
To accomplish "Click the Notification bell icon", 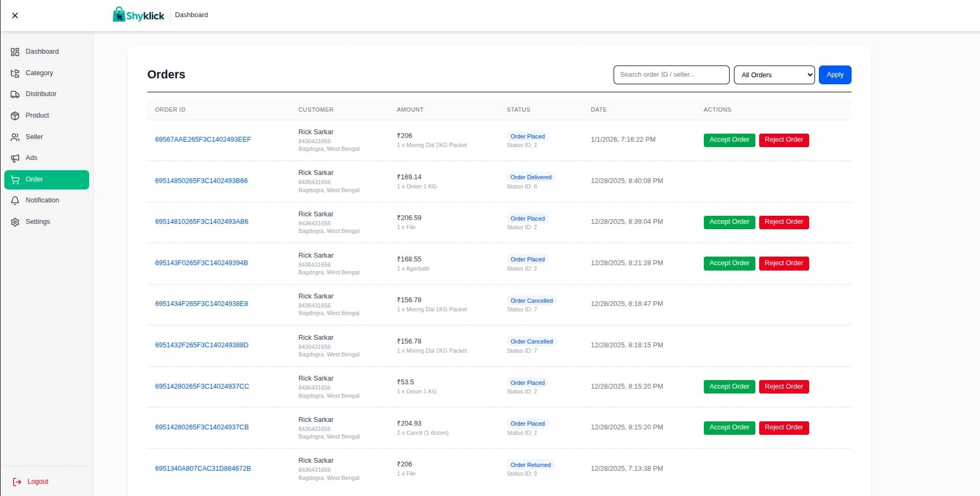I will click(x=15, y=201).
